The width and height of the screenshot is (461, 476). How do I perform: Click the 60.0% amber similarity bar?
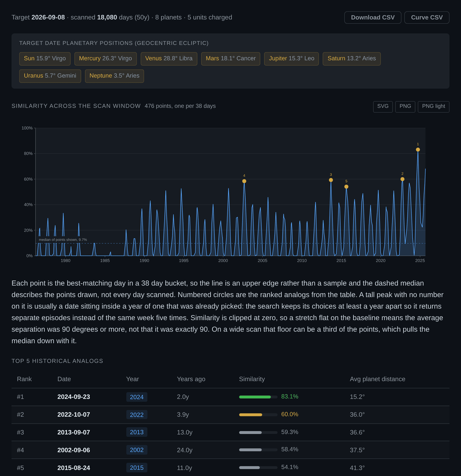[258, 415]
